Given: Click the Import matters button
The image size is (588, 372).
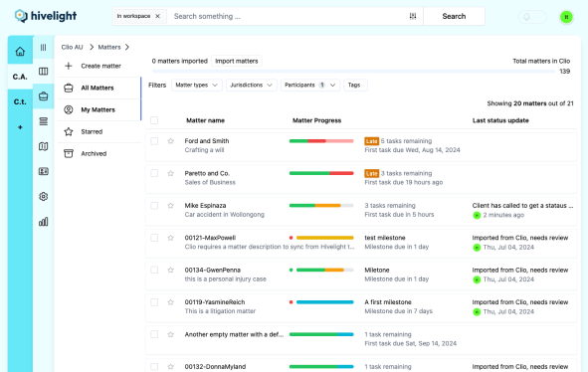Looking at the screenshot, I should point(236,61).
